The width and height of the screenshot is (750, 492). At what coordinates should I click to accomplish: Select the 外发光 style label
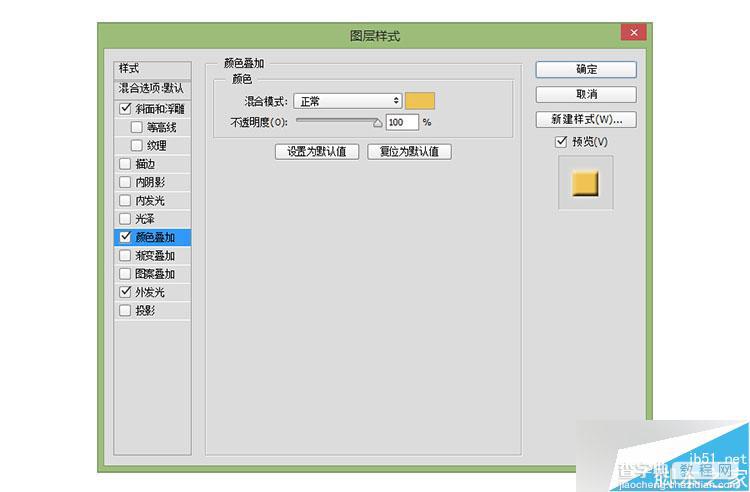[150, 292]
